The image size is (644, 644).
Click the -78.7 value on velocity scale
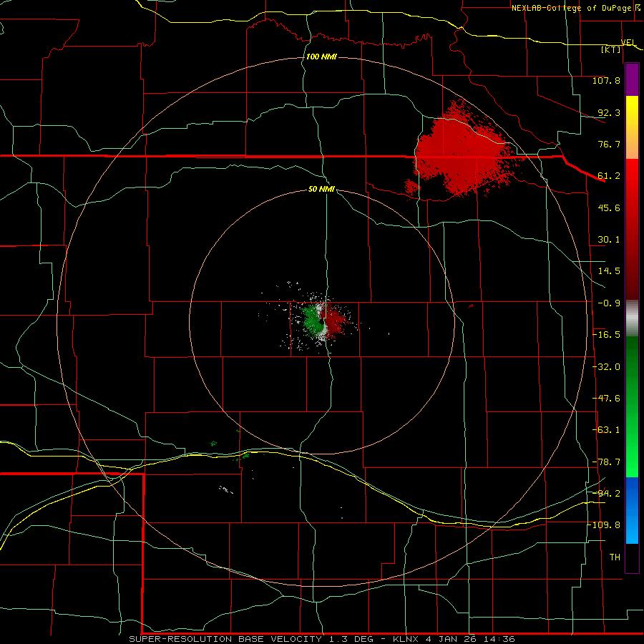(607, 462)
